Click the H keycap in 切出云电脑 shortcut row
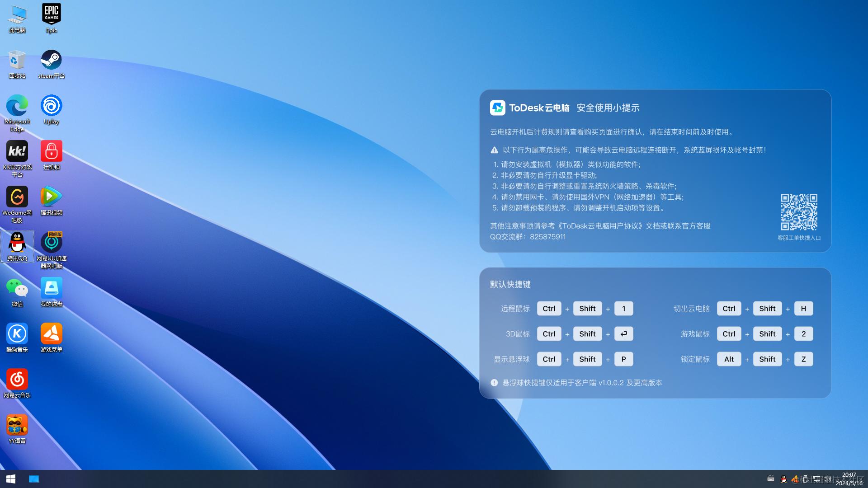868x488 pixels. 803,309
